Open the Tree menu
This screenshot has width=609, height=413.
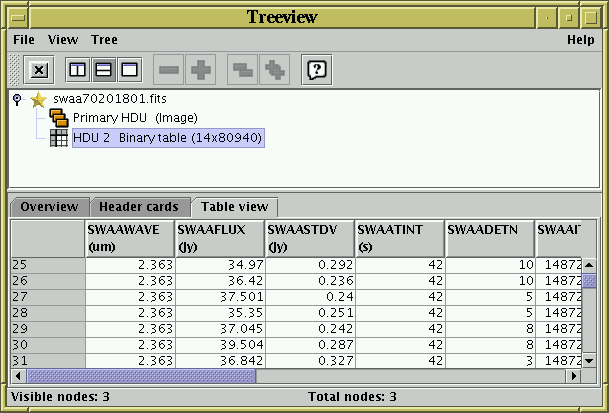click(104, 40)
